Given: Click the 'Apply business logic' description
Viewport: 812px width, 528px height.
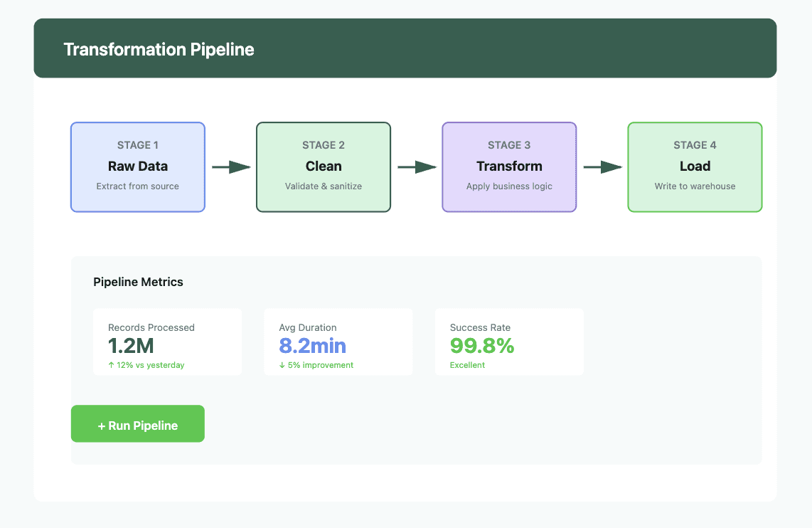Looking at the screenshot, I should click(509, 186).
